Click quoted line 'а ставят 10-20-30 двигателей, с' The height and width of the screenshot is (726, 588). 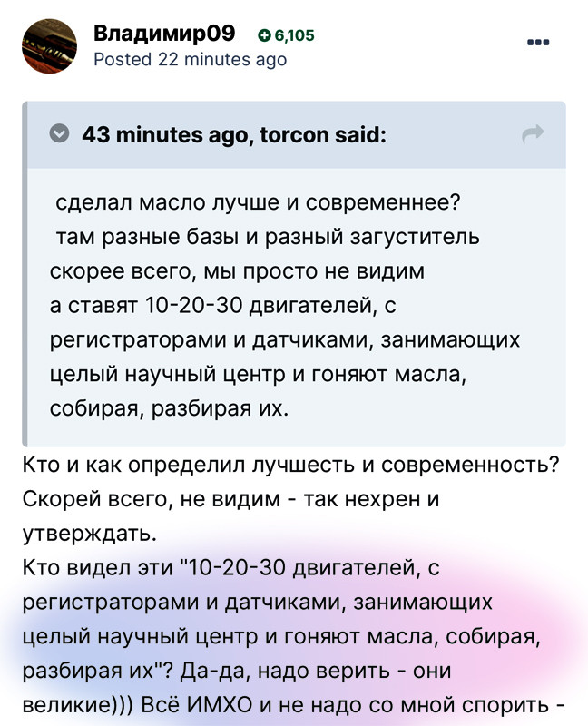(222, 306)
